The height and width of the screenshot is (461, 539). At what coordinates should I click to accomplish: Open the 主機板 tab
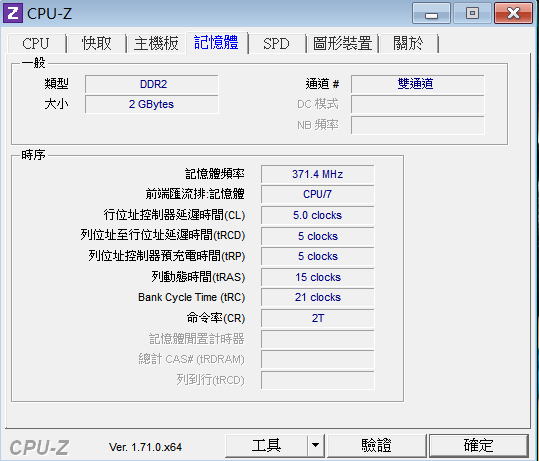coord(156,44)
